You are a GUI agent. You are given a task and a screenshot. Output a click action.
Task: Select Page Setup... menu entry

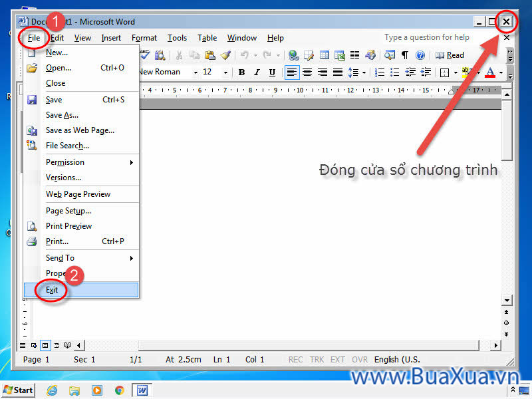tap(81, 211)
